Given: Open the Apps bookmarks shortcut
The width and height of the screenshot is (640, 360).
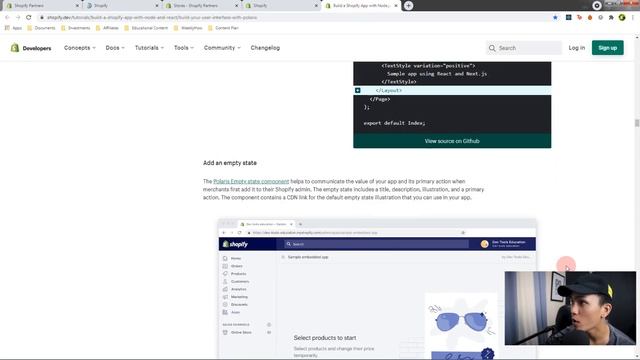Looking at the screenshot, I should point(13,28).
